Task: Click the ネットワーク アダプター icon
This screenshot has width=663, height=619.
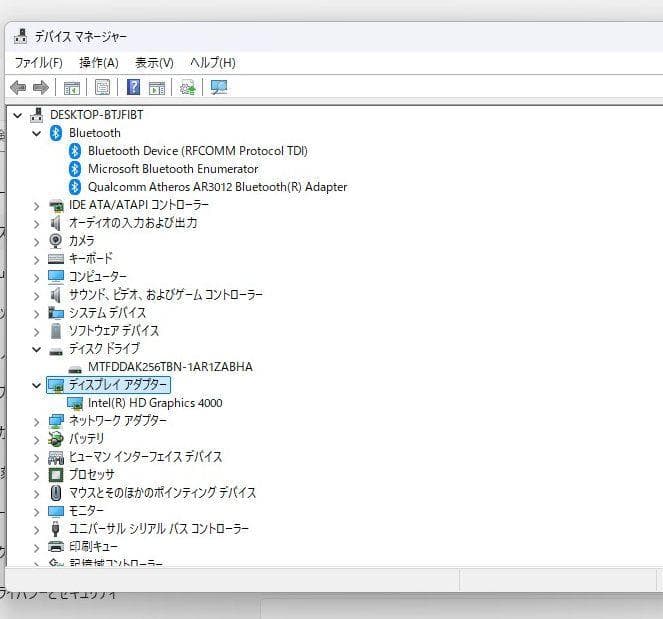Action: coord(56,421)
